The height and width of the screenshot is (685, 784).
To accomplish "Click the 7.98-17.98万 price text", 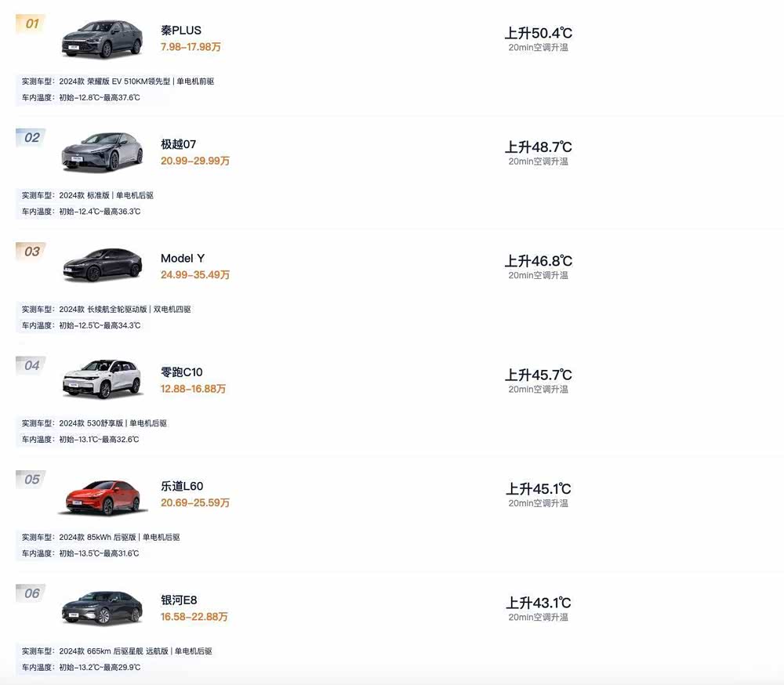I will click(x=191, y=47).
